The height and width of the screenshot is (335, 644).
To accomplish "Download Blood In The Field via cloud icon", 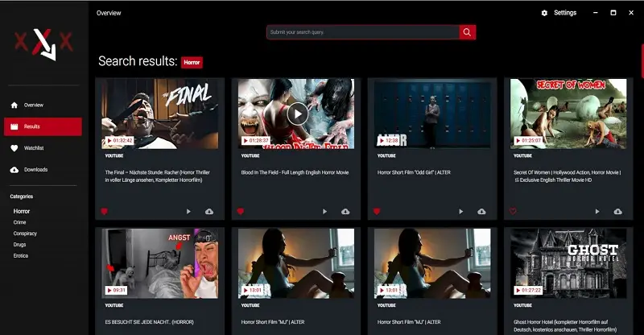I will (345, 211).
